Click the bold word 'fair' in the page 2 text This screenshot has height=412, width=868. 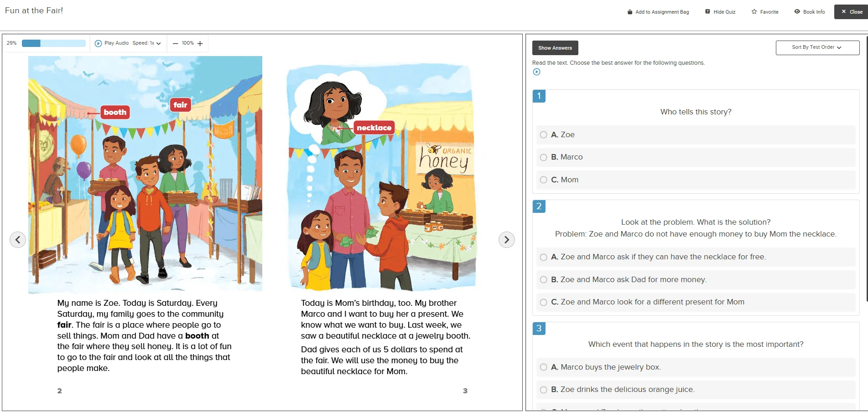[64, 325]
